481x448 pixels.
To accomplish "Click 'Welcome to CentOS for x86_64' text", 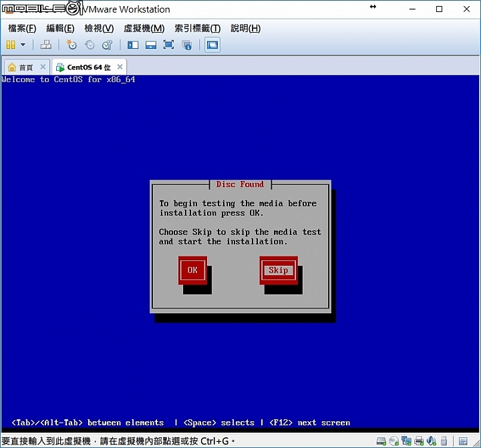I will [68, 79].
